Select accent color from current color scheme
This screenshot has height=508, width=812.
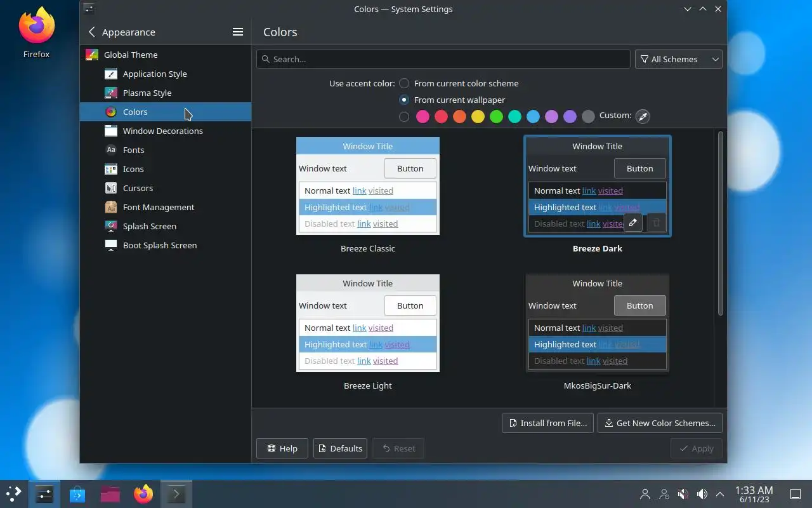(404, 83)
